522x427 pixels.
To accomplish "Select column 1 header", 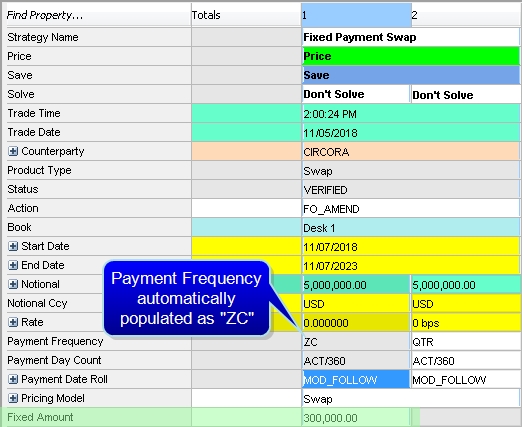I will [x=356, y=15].
